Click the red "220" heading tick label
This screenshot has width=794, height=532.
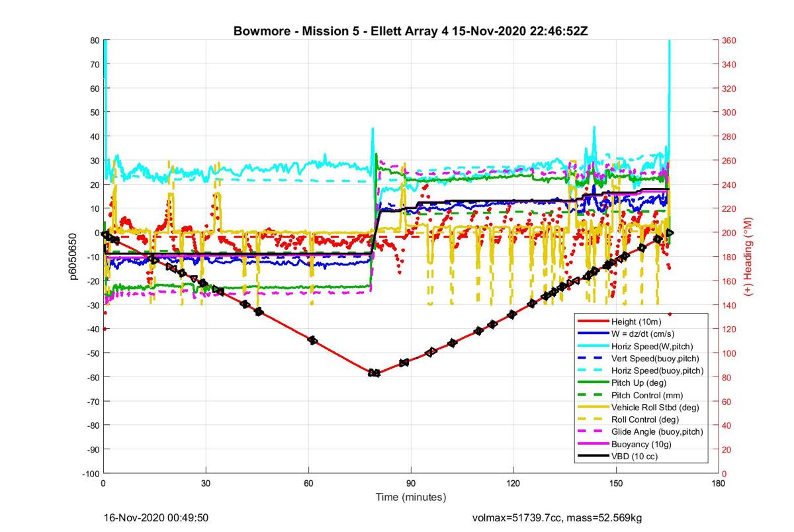[x=730, y=208]
